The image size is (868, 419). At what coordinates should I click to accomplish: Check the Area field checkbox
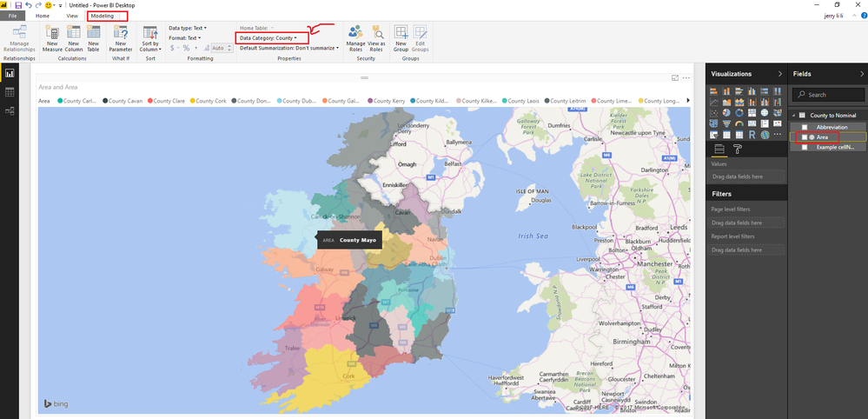click(805, 136)
